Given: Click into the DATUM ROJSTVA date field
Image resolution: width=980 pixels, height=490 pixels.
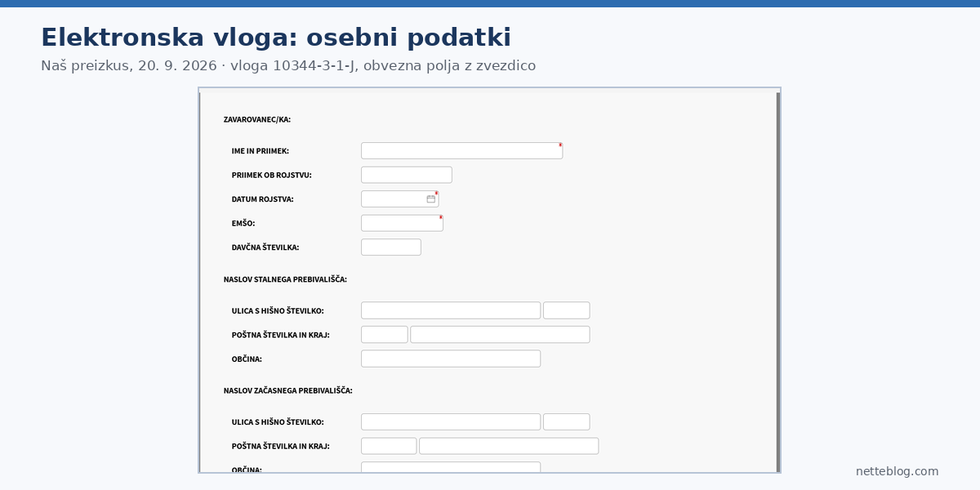Looking at the screenshot, I should click(x=400, y=199).
